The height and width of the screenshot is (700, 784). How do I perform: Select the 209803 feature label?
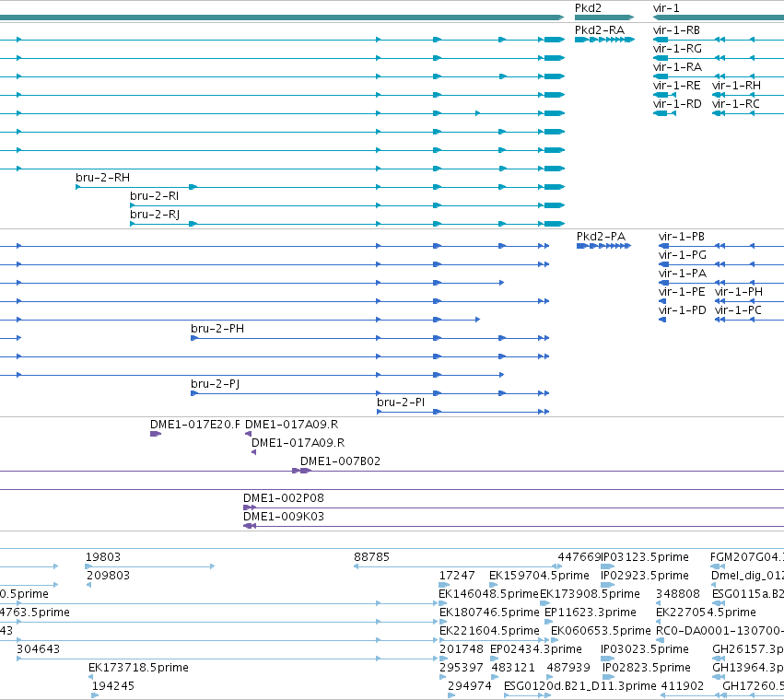108,576
